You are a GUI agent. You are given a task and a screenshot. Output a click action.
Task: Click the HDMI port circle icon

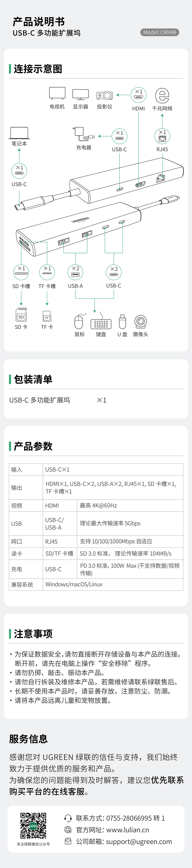click(x=139, y=95)
